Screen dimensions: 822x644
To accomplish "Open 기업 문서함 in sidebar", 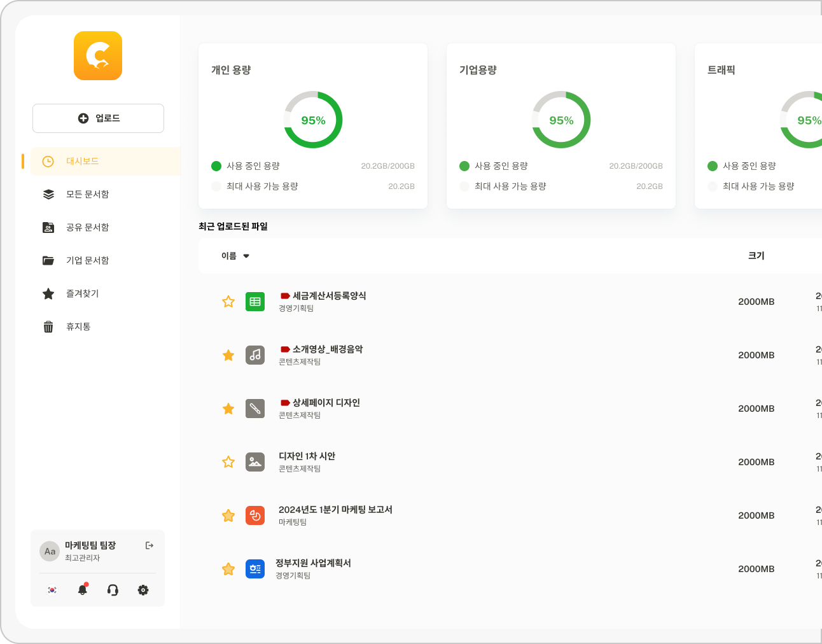I will [87, 260].
